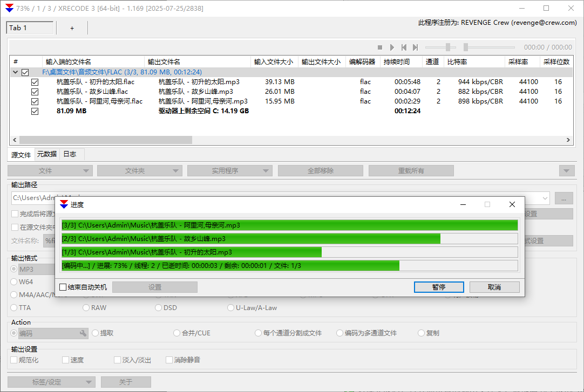
Task: Uncheck the 故乡山峰.flac file checkbox
Action: pyautogui.click(x=35, y=92)
